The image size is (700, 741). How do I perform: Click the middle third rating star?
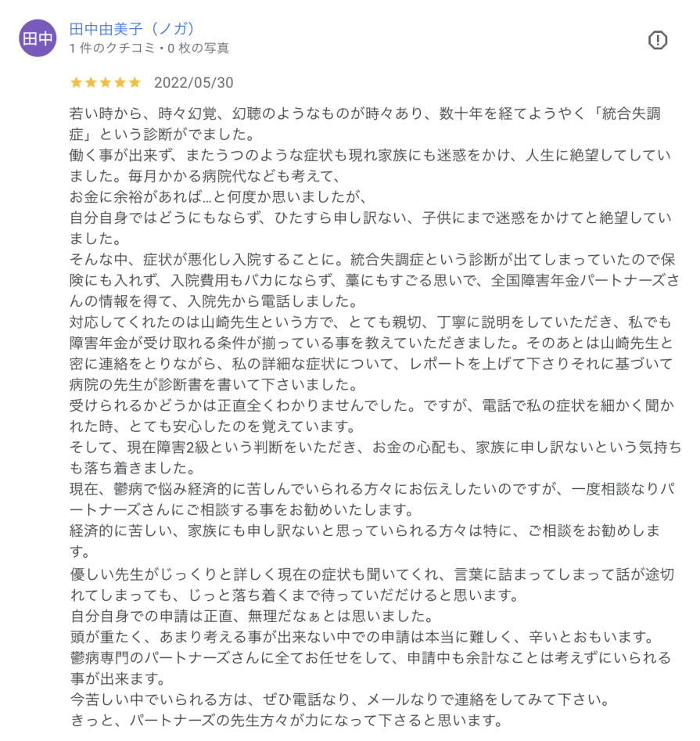[x=106, y=83]
